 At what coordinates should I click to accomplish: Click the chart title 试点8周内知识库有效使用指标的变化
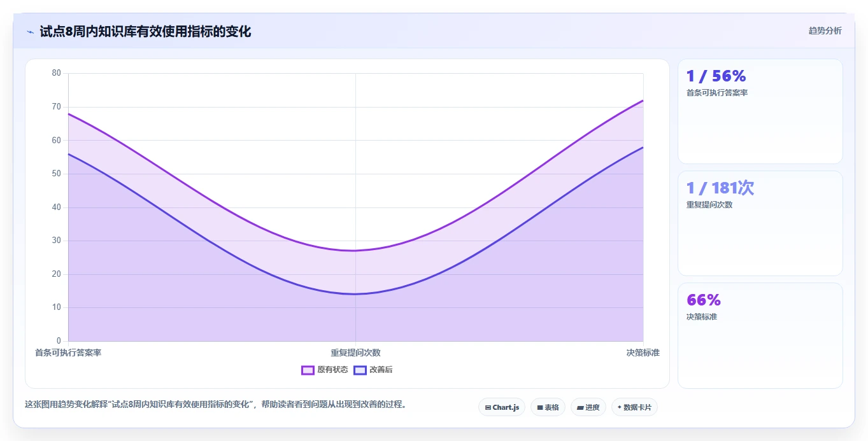(x=145, y=31)
